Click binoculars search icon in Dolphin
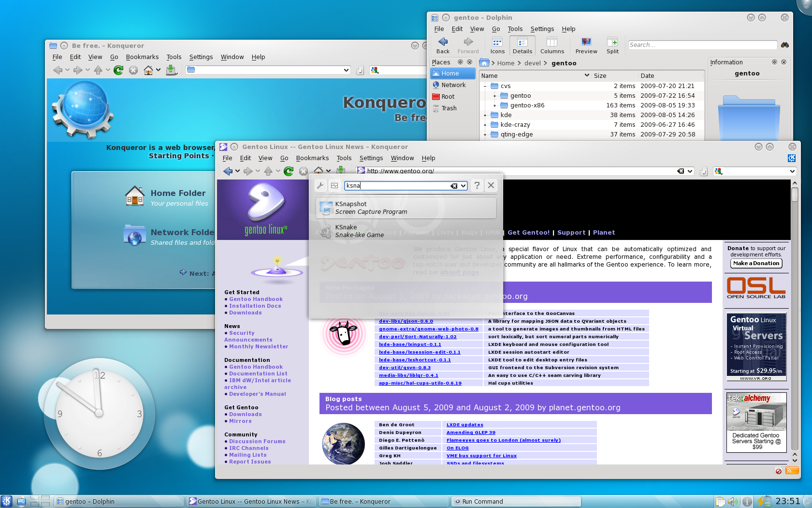Image resolution: width=812 pixels, height=508 pixels. click(x=785, y=45)
